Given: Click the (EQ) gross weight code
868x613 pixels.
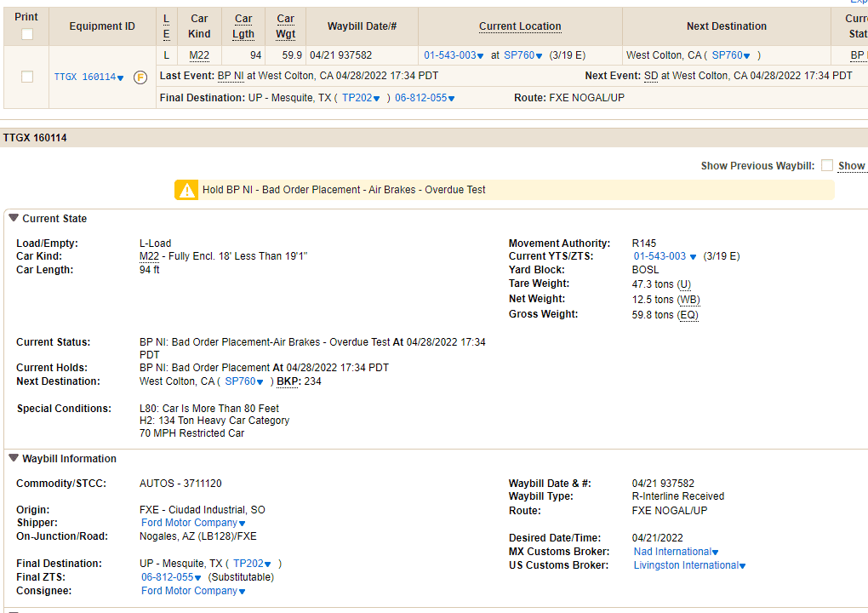Looking at the screenshot, I should (688, 315).
